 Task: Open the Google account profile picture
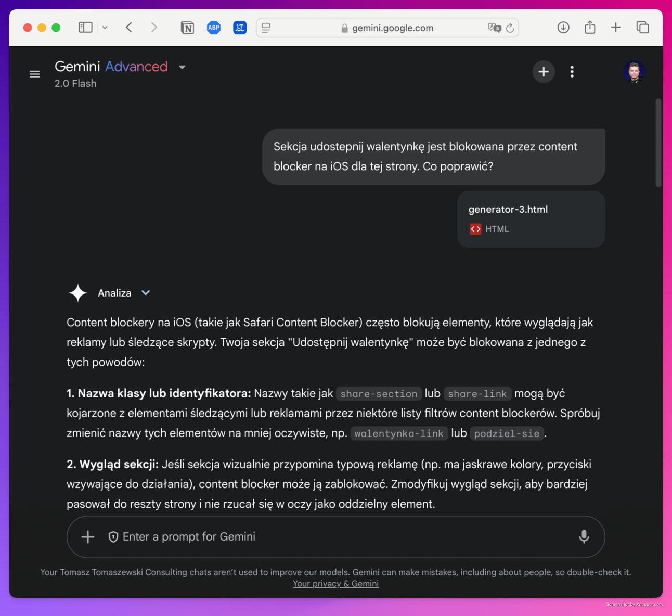tap(634, 72)
